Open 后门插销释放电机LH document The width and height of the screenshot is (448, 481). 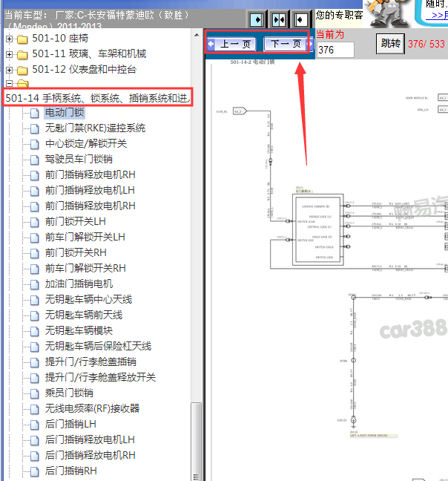(90, 440)
